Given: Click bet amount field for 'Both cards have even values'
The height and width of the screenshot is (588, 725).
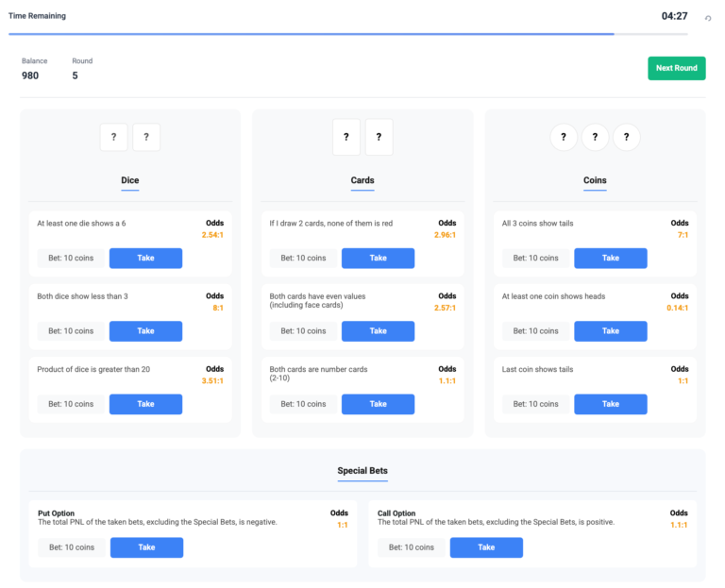Looking at the screenshot, I should [303, 331].
